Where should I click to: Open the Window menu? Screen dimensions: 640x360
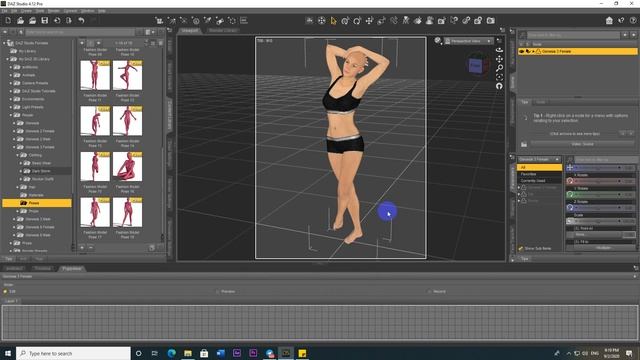tap(87, 11)
